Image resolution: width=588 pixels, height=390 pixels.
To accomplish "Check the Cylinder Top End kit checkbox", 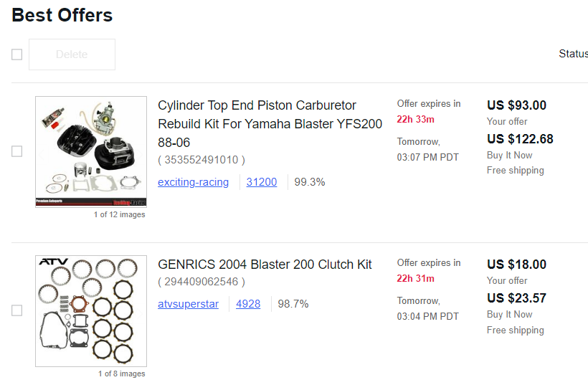I will pyautogui.click(x=17, y=151).
